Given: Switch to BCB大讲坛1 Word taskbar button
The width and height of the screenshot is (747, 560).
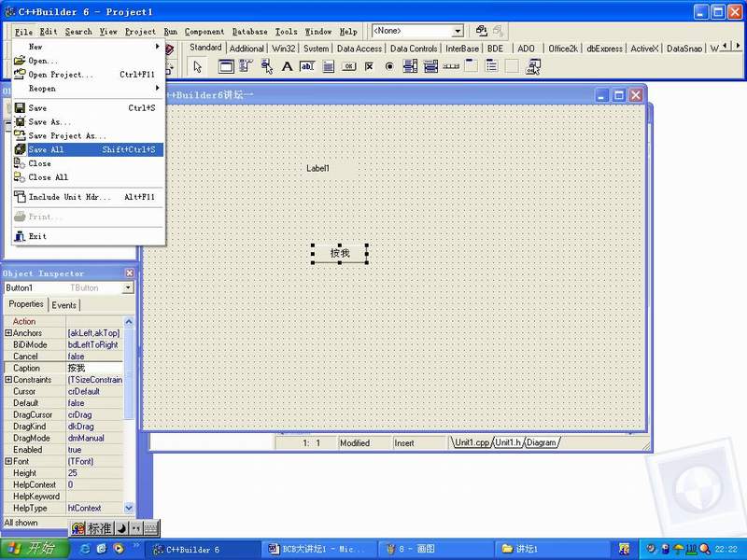Looking at the screenshot, I should (319, 549).
